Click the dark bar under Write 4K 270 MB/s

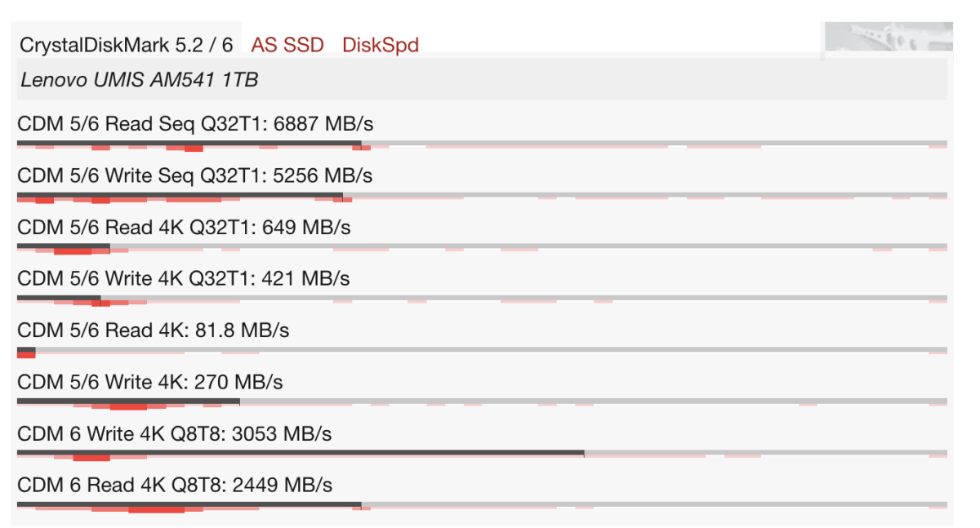(128, 402)
